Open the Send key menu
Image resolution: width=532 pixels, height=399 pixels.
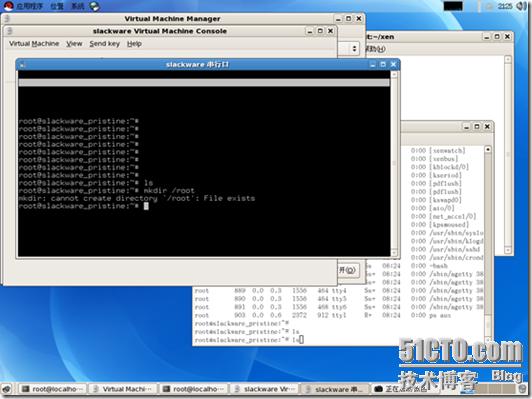pos(104,43)
